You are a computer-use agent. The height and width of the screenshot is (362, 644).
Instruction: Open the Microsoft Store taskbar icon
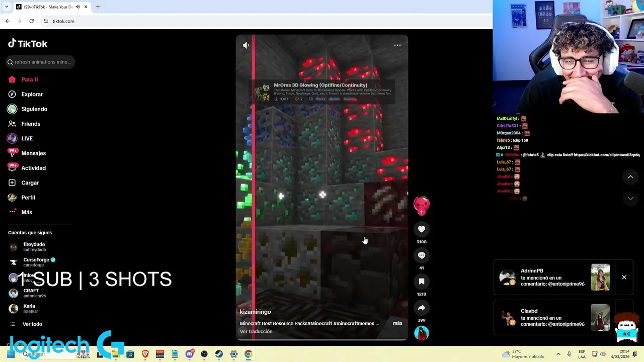click(130, 354)
